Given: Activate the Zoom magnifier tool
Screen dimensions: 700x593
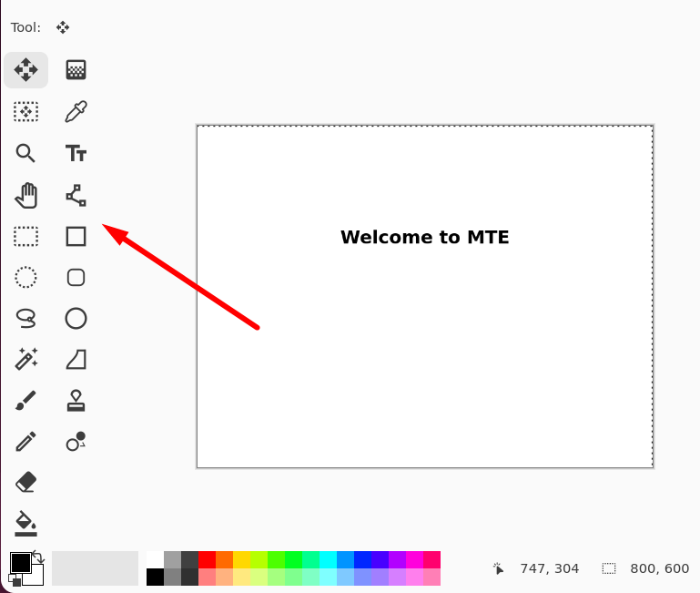Looking at the screenshot, I should point(25,153).
